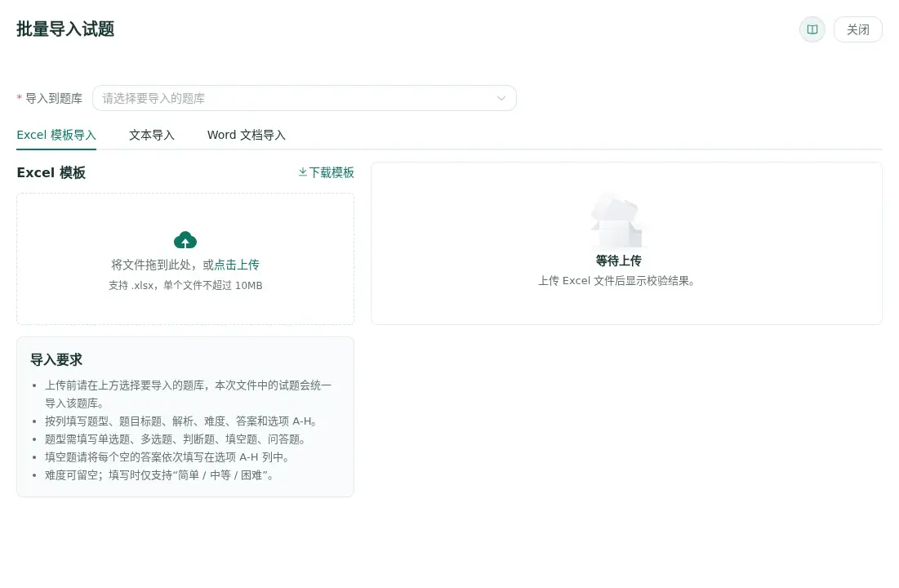899x588 pixels.
Task: Click the book-style guide icon button
Action: coord(812,29)
